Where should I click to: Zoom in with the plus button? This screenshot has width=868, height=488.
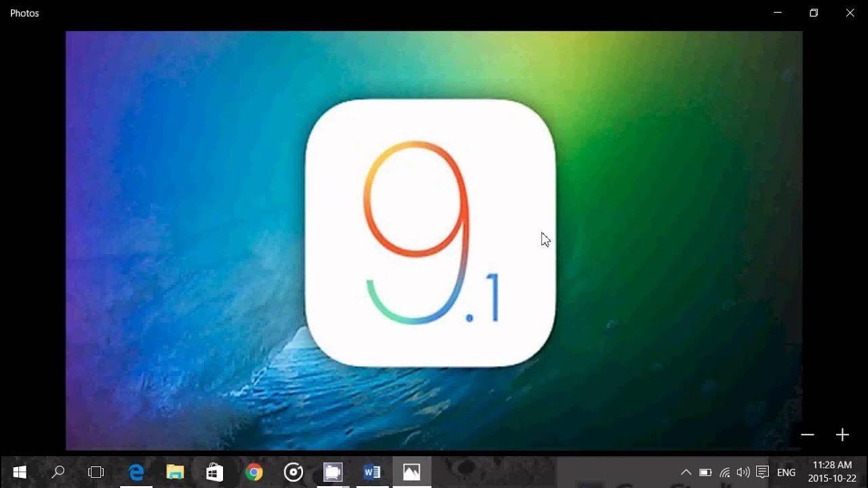pyautogui.click(x=842, y=435)
